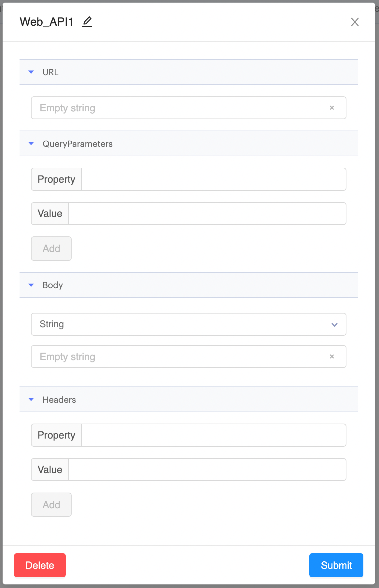Click the red Delete button

click(x=40, y=565)
